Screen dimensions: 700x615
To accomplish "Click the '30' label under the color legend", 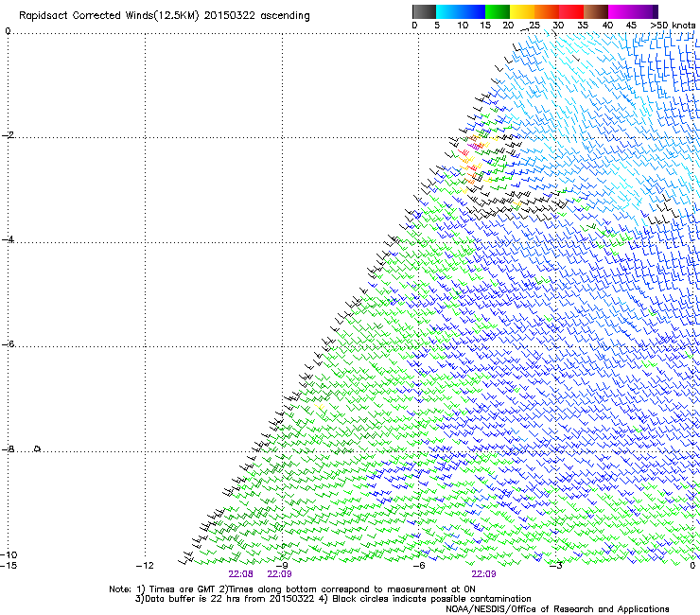I will pyautogui.click(x=558, y=26).
